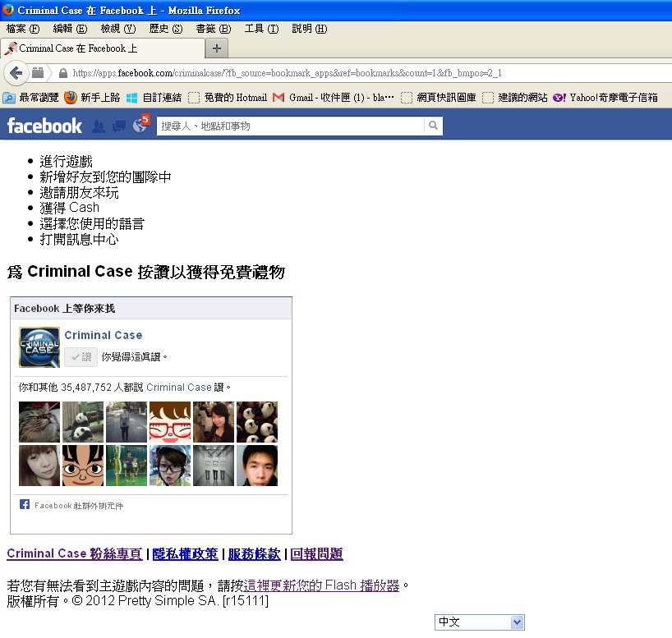Open the Criminal Case 粉絲專頁 link
The width and height of the screenshot is (672, 638).
(x=75, y=553)
